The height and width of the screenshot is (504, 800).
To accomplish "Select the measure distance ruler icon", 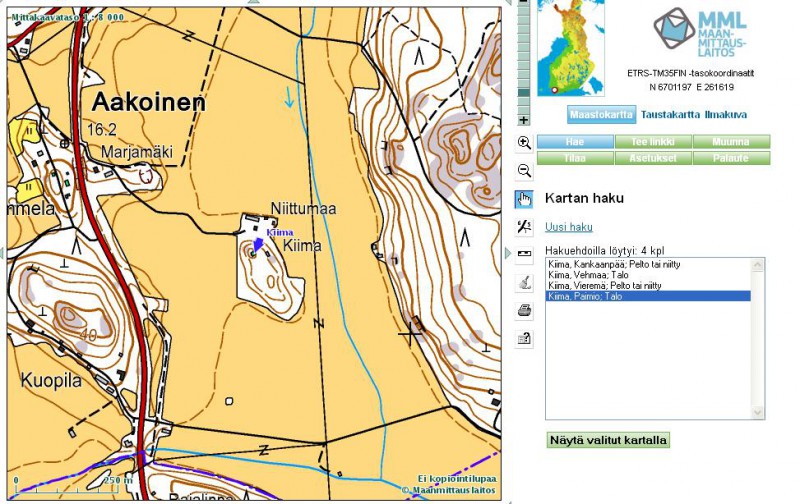I will coord(524,255).
